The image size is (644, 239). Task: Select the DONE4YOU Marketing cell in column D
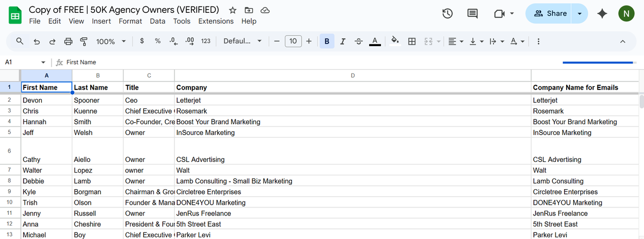click(353, 203)
